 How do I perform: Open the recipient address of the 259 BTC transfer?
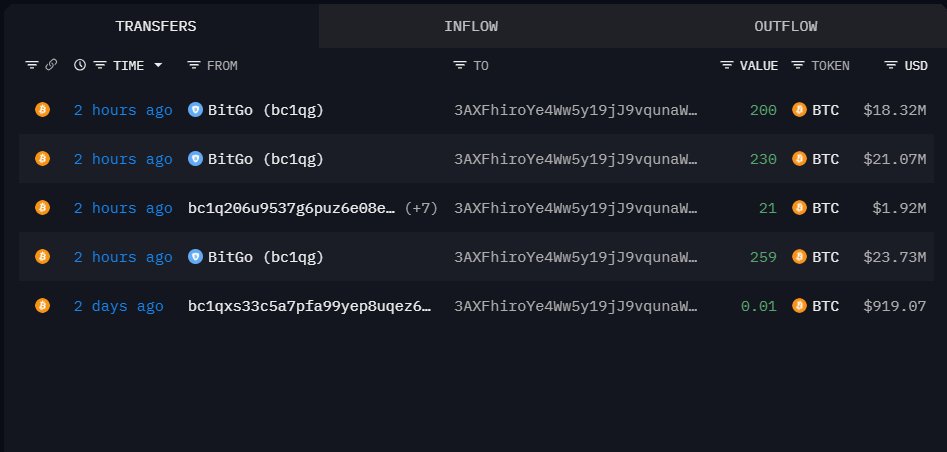[x=575, y=257]
